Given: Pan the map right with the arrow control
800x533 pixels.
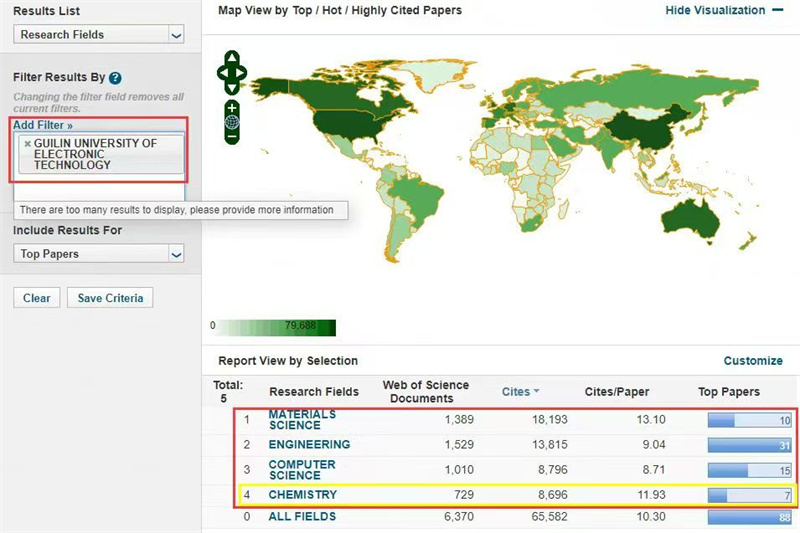Looking at the screenshot, I should point(242,72).
